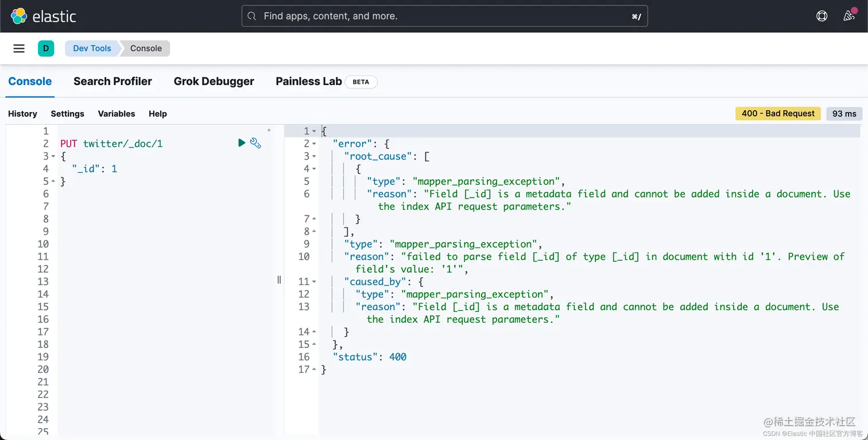
Task: Click the wrench request options icon
Action: [255, 143]
